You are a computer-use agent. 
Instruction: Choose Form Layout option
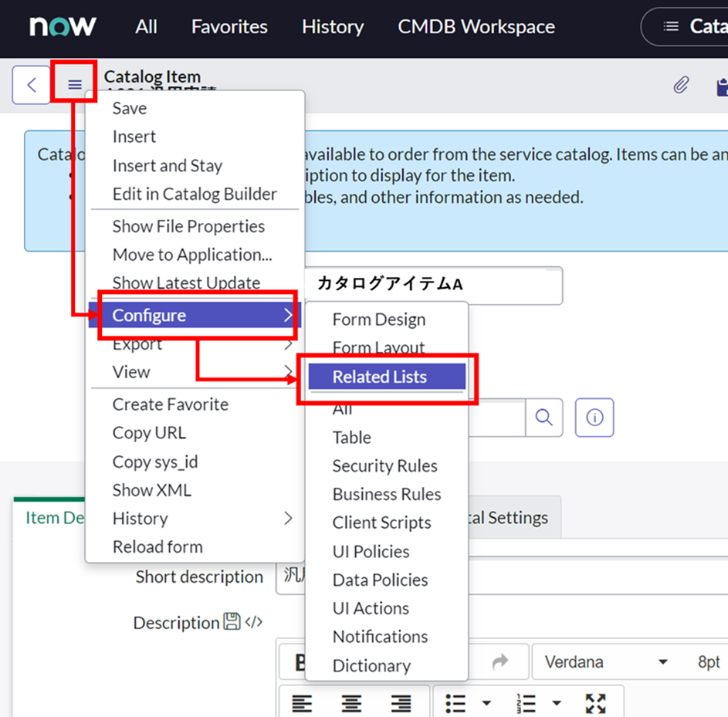(387, 347)
